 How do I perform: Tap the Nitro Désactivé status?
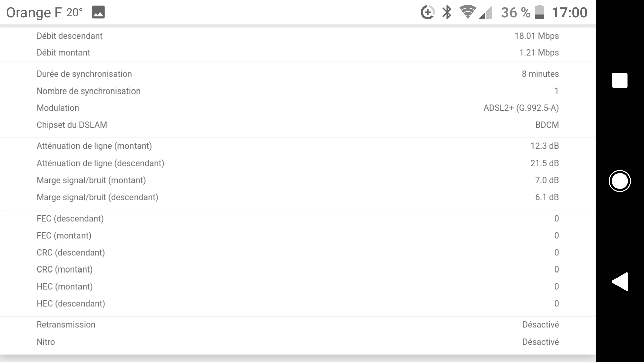click(540, 342)
